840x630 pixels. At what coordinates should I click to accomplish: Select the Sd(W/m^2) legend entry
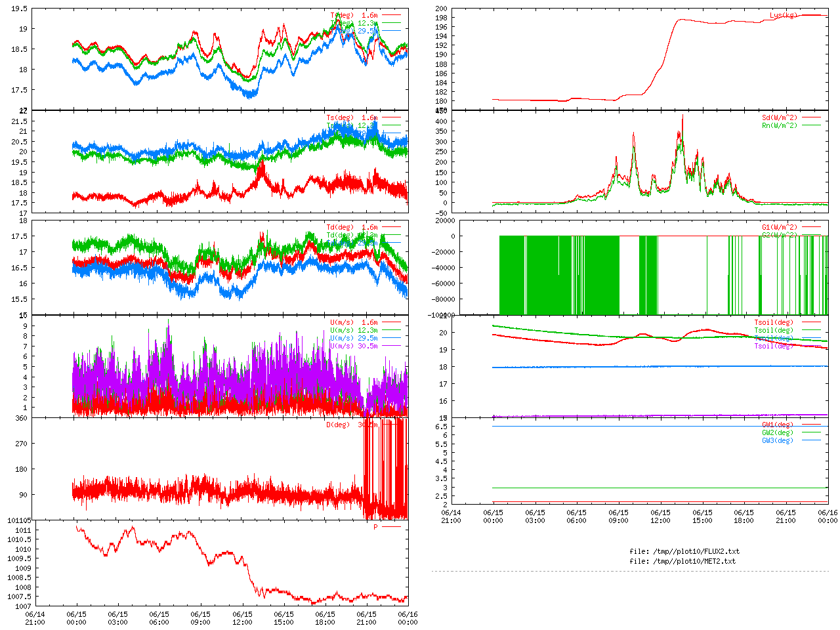[x=779, y=118]
